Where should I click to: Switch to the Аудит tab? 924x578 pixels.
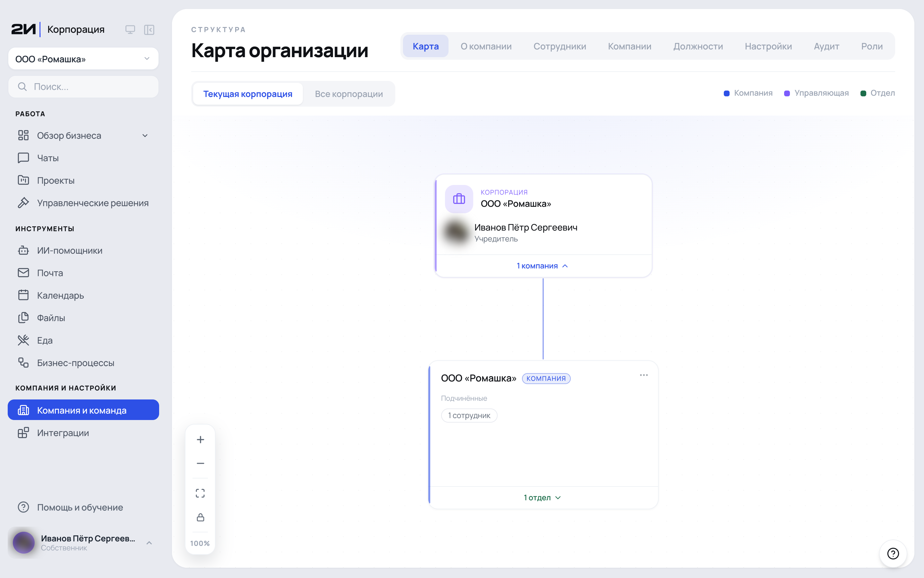click(826, 46)
